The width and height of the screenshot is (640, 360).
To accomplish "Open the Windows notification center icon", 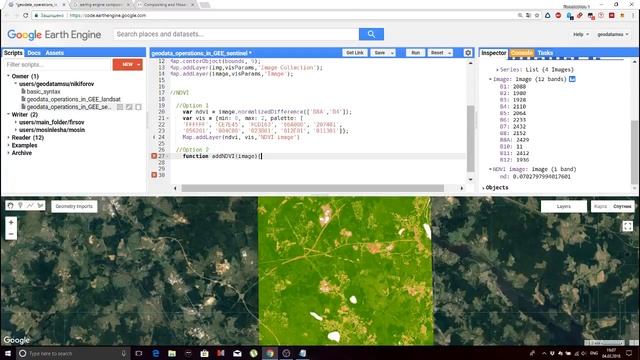I will click(629, 353).
